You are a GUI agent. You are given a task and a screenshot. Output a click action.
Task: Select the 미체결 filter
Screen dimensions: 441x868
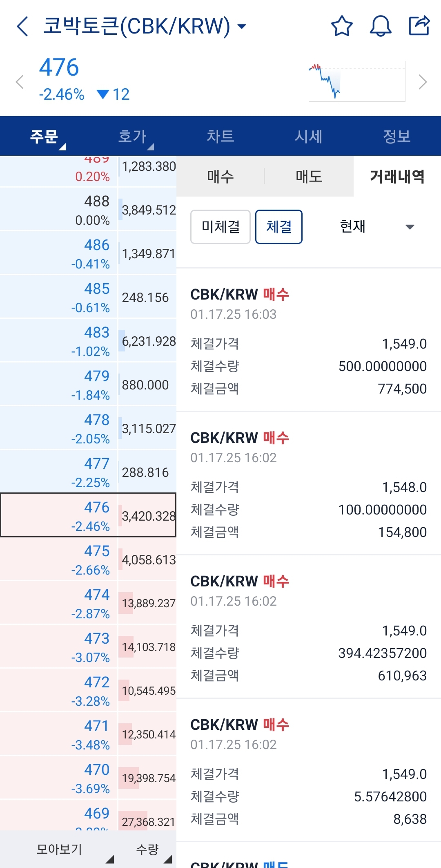(220, 227)
